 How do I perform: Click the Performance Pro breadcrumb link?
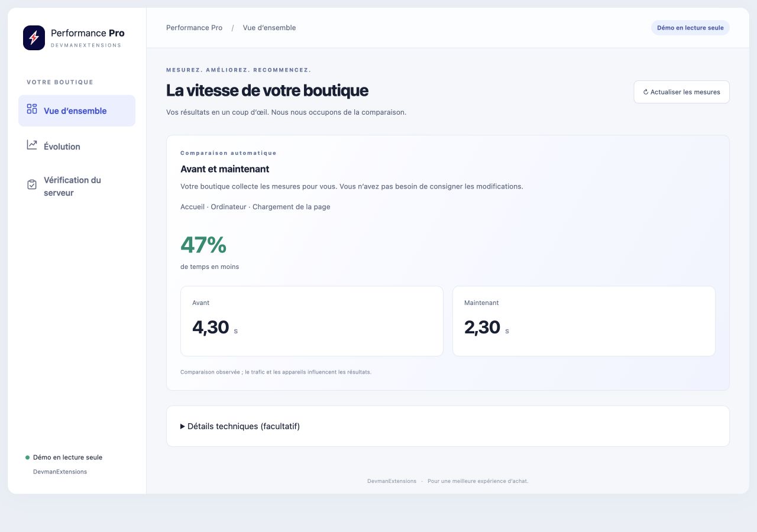(x=194, y=28)
